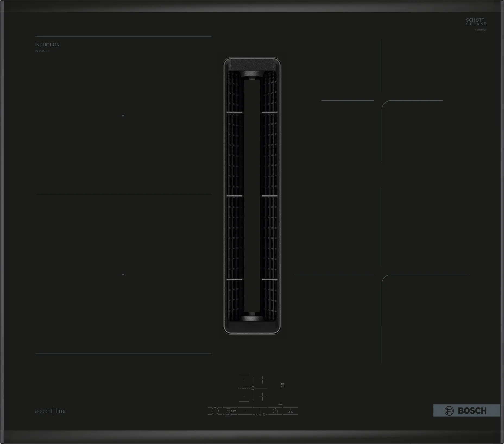The image size is (504, 444).
Task: Click the accent line logo text
Action: pos(51,411)
